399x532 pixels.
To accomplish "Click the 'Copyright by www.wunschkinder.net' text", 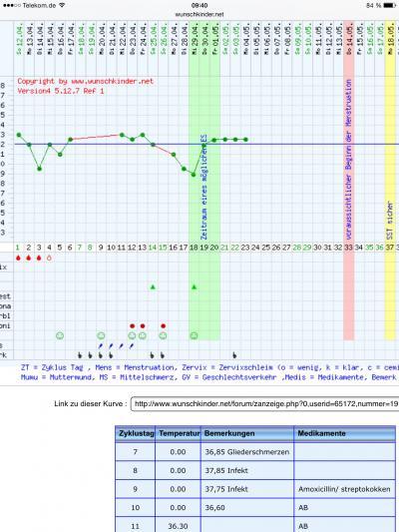I will click(x=86, y=82).
